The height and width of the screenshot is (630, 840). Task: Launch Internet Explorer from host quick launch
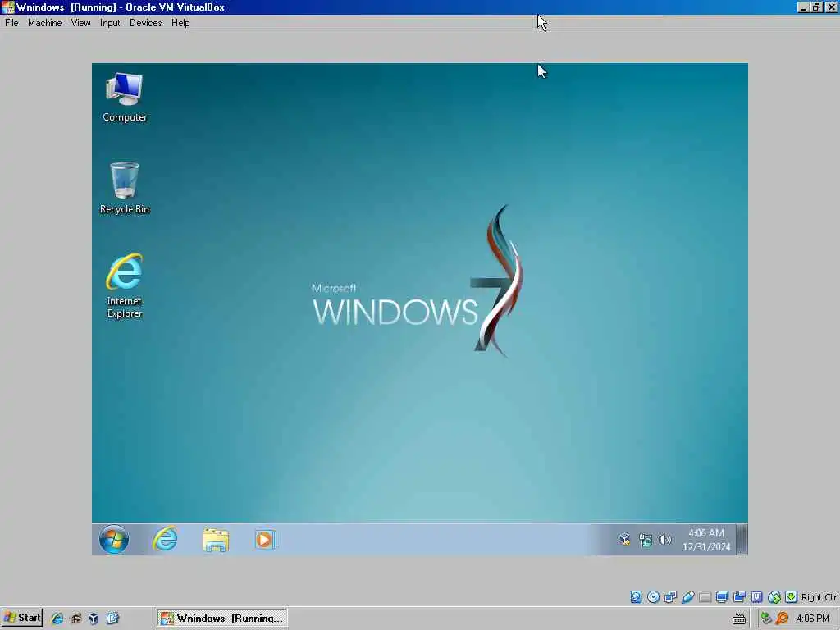pyautogui.click(x=57, y=619)
